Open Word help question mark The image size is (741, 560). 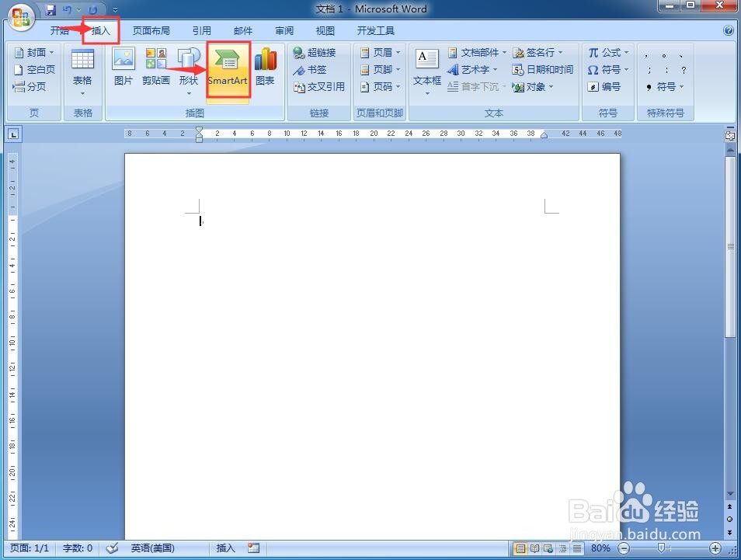pyautogui.click(x=729, y=30)
